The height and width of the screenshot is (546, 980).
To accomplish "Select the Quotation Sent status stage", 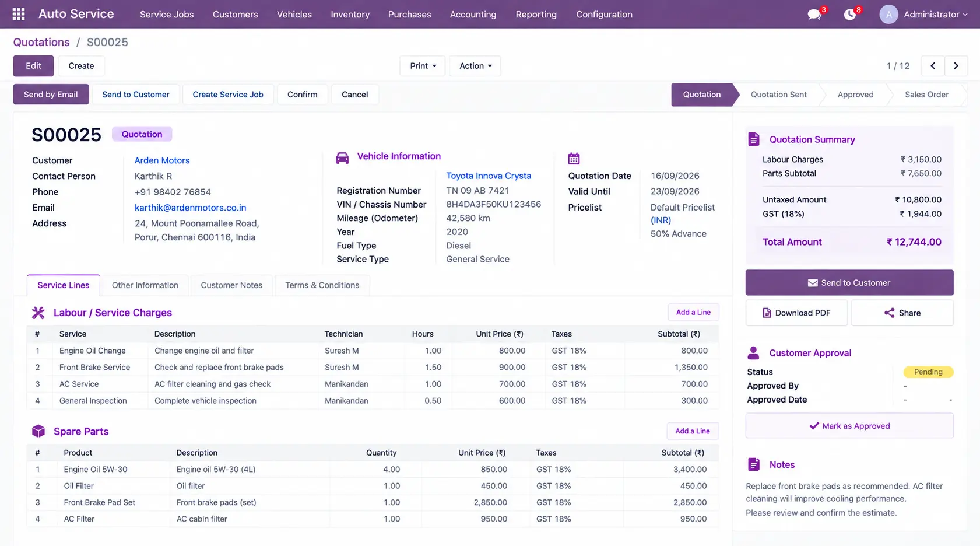I will pos(778,94).
